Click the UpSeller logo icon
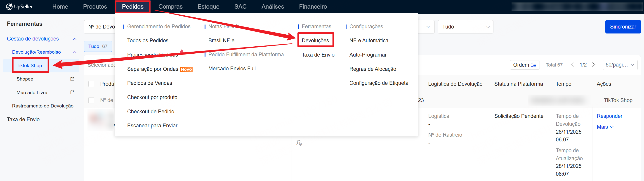 pos(9,7)
